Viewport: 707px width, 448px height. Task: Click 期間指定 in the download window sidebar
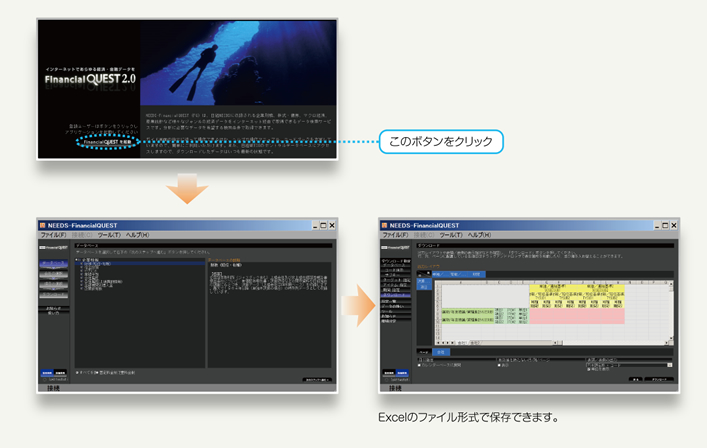point(395,290)
